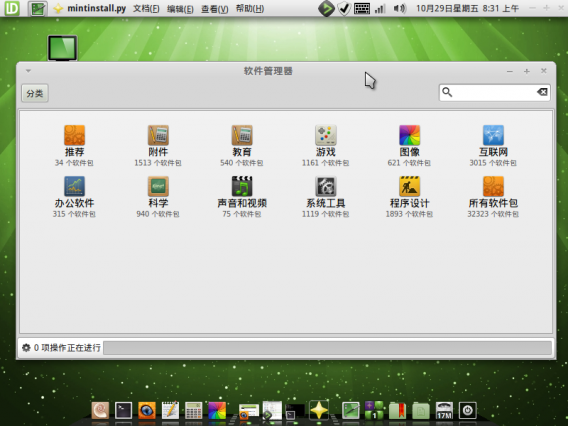Open the 游戏 games category
The image size is (568, 426).
coord(325,146)
